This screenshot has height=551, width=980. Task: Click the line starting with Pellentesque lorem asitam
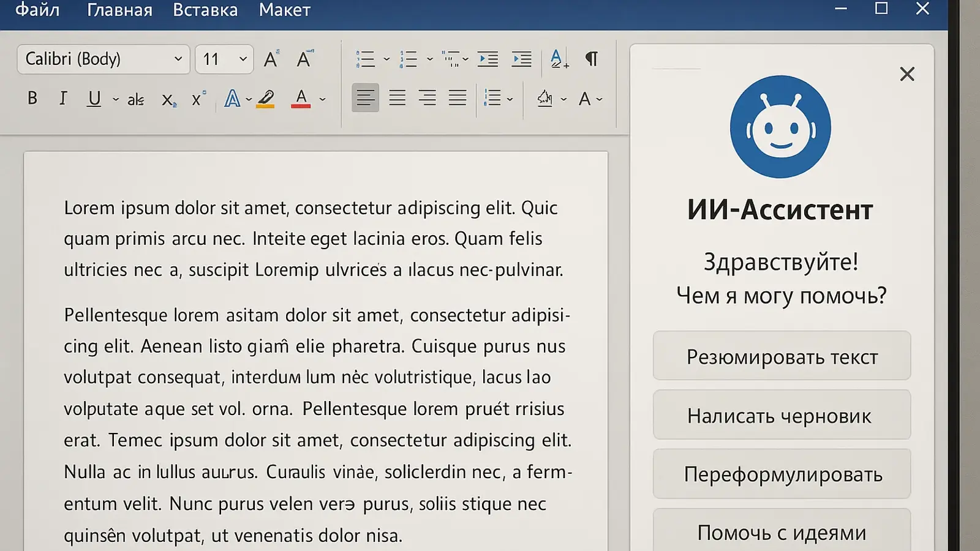coord(317,315)
